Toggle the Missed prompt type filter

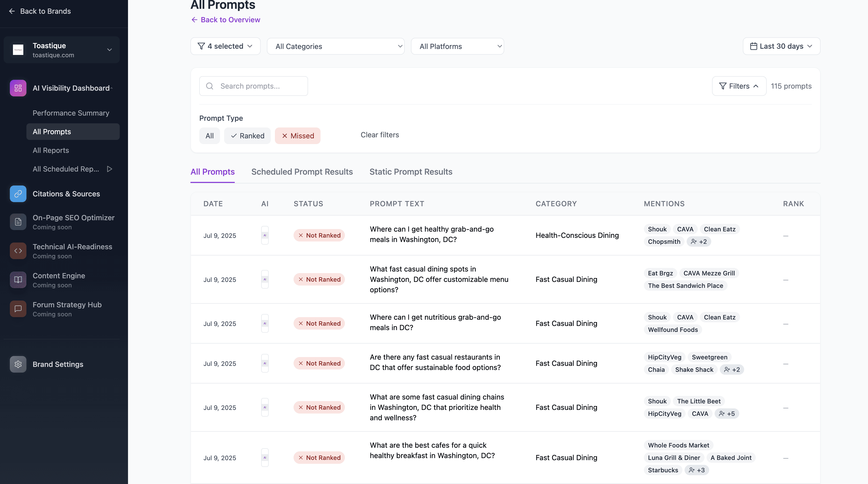(297, 136)
